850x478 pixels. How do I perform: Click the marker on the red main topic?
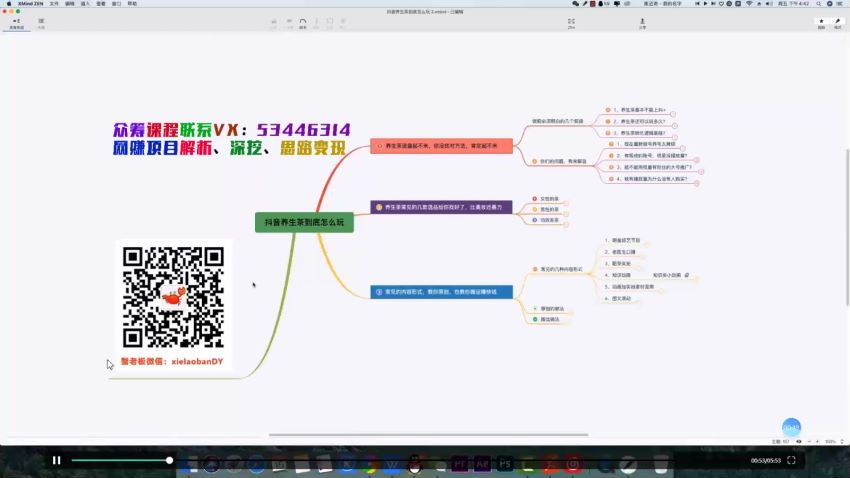point(379,146)
